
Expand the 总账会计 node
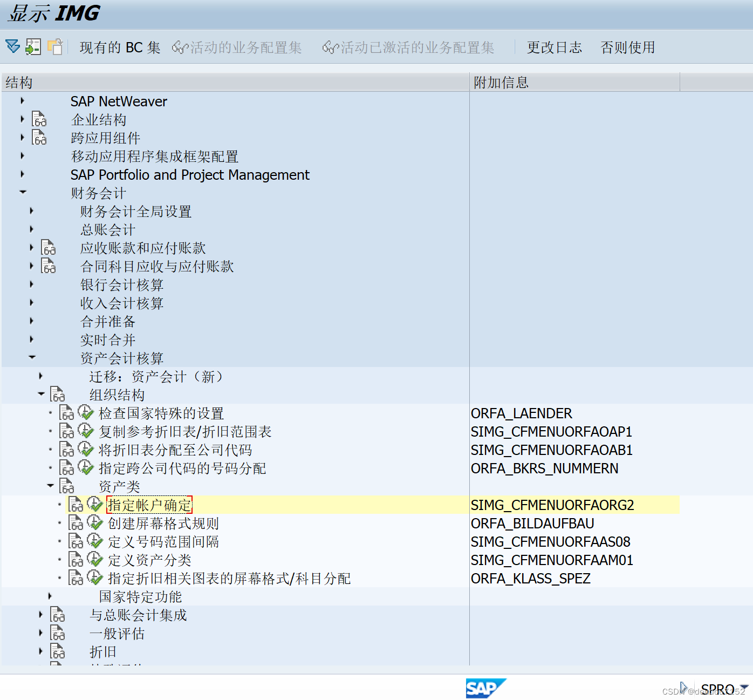[x=31, y=229]
